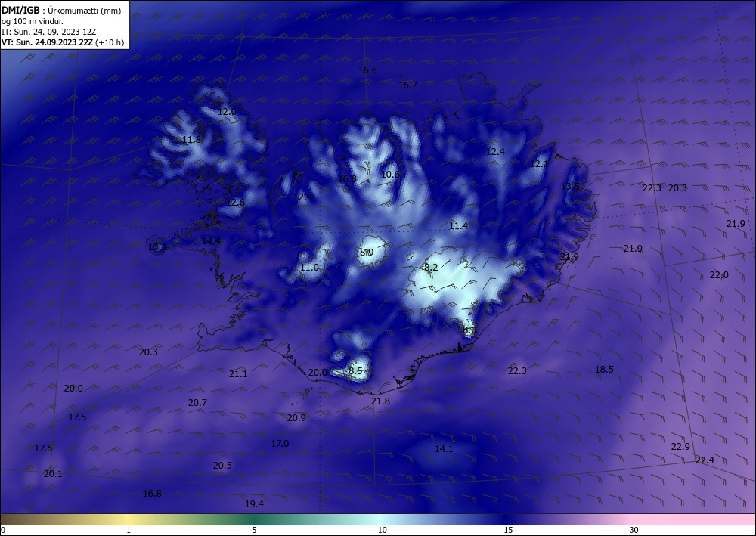Select the 8.2 value on the large ice cap
The image size is (756, 536).
[431, 267]
